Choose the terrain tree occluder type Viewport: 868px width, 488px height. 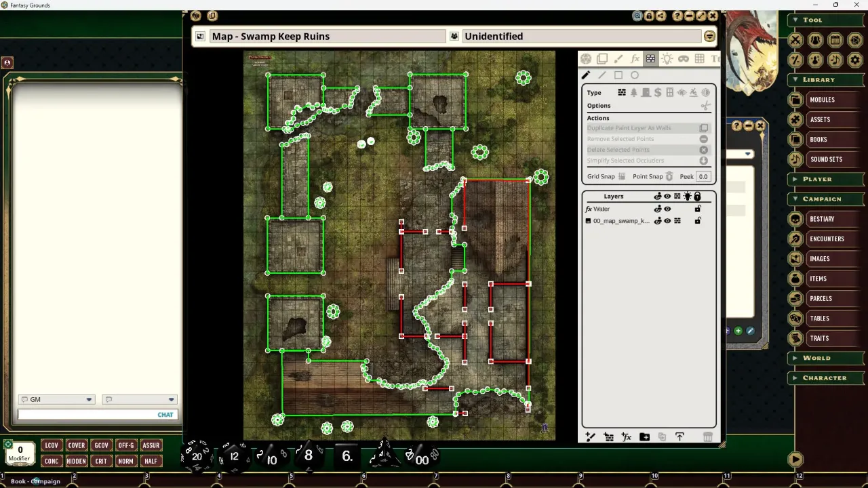[x=634, y=92]
